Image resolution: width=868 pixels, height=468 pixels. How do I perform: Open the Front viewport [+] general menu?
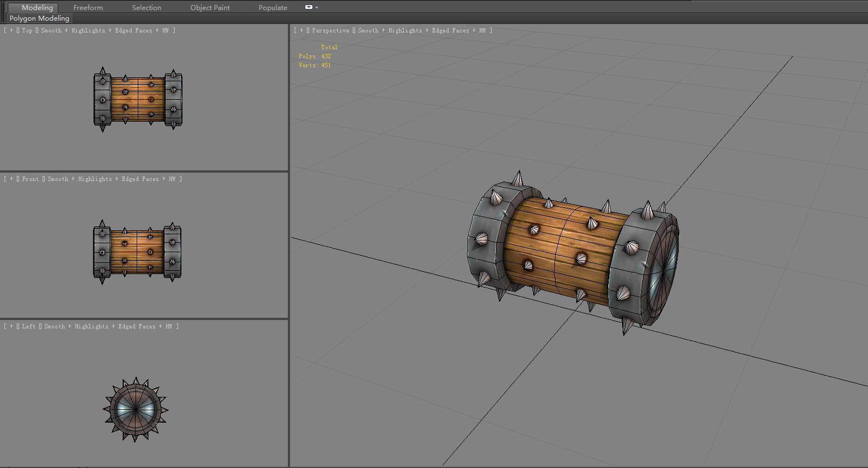click(11, 179)
